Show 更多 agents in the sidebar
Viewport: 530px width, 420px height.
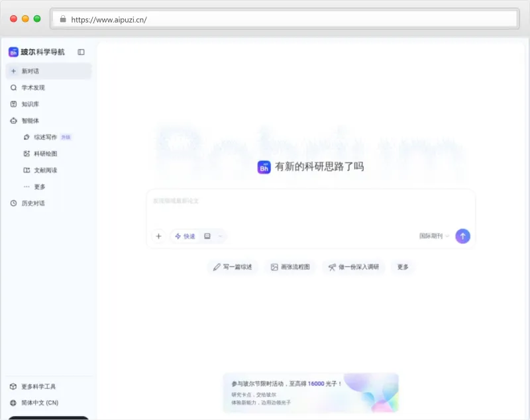point(34,187)
